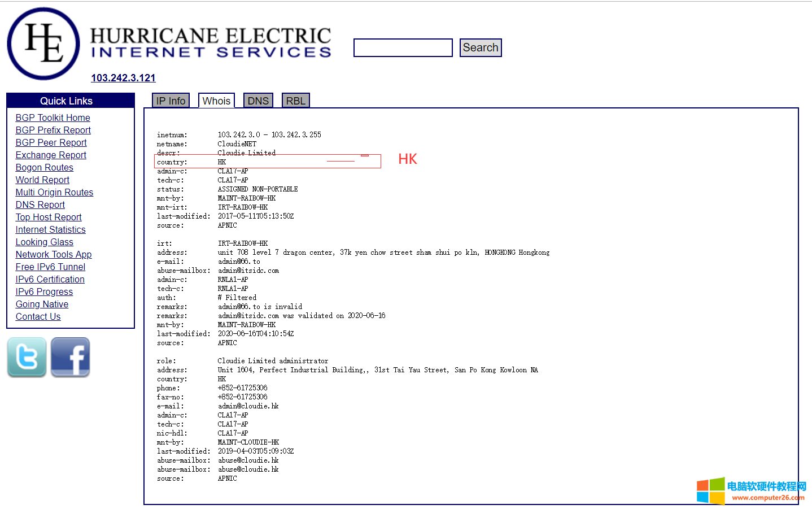Click last-modified value 2019-04-03T05:09:03Z

tap(256, 451)
